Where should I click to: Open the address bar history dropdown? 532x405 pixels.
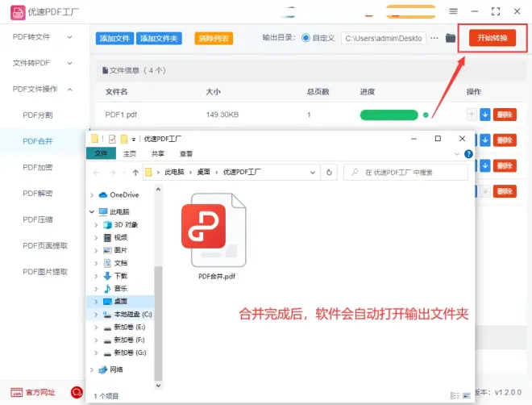(313, 173)
